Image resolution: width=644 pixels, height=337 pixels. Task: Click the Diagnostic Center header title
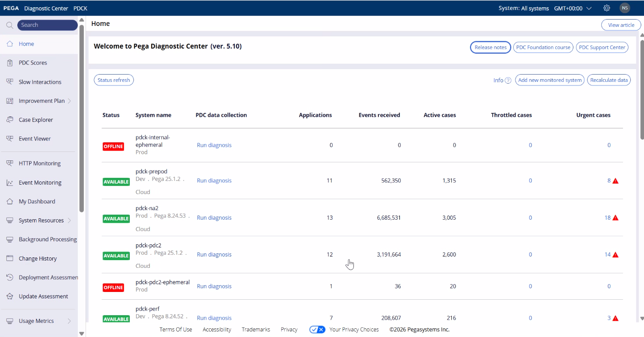click(46, 8)
